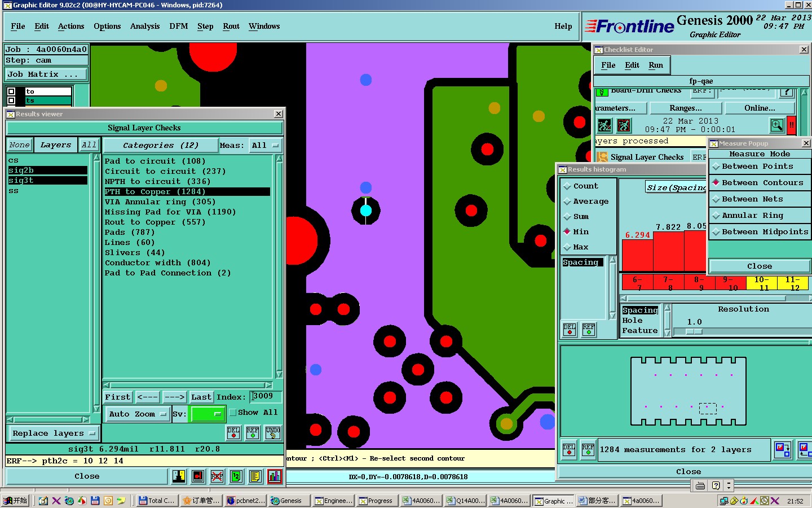The height and width of the screenshot is (508, 812).
Task: Open the Meas: All dropdown
Action: tap(265, 145)
